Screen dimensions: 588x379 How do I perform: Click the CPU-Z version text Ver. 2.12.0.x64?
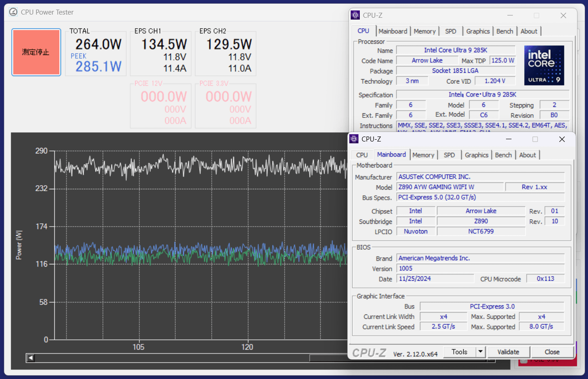click(415, 354)
